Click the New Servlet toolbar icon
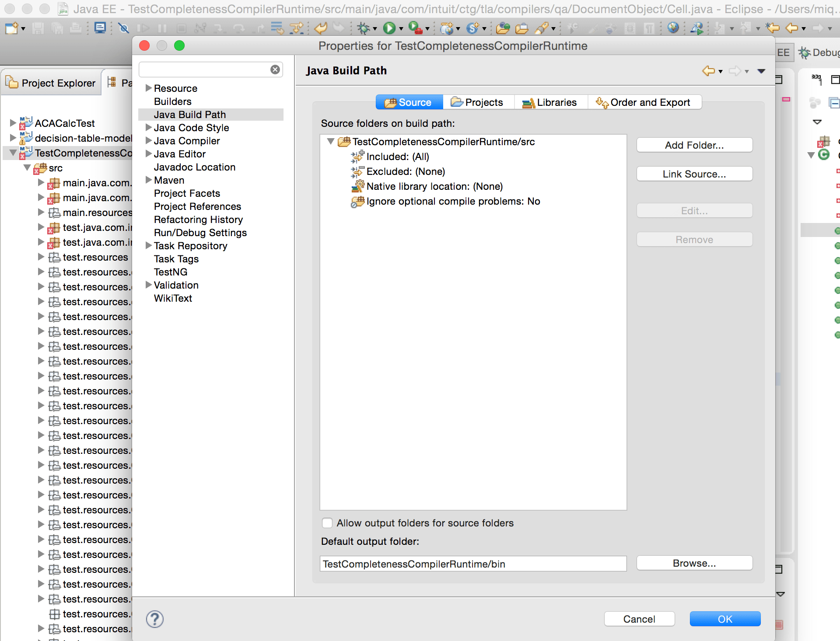 [473, 28]
